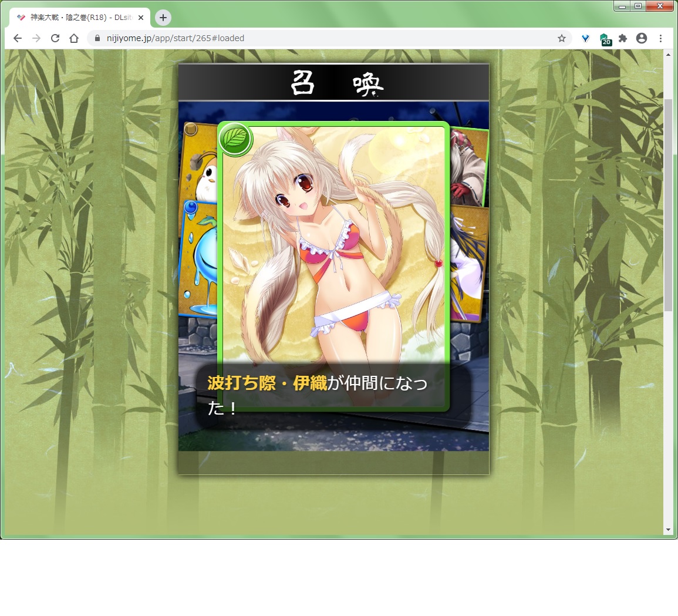Open Chrome's three-dot menu
The width and height of the screenshot is (678, 616).
(x=660, y=38)
